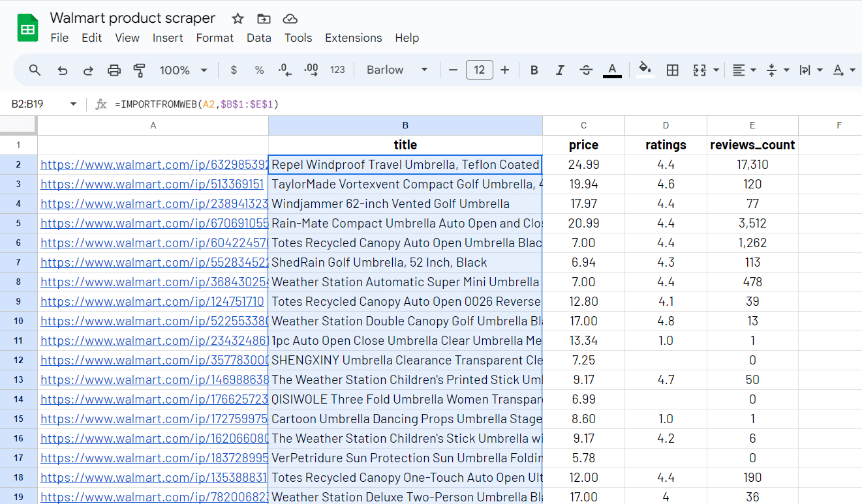Expand the name box B2:B19 dropdown
Image resolution: width=862 pixels, height=504 pixels.
pyautogui.click(x=73, y=104)
